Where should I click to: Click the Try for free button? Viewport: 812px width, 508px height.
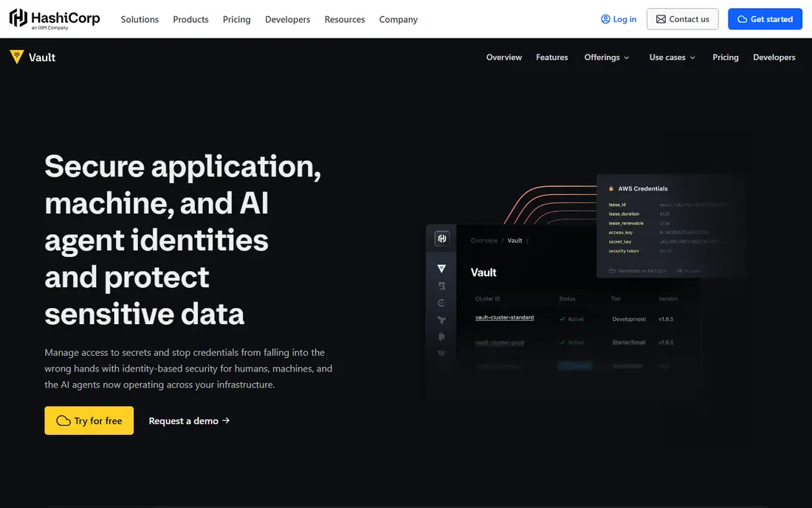point(89,420)
